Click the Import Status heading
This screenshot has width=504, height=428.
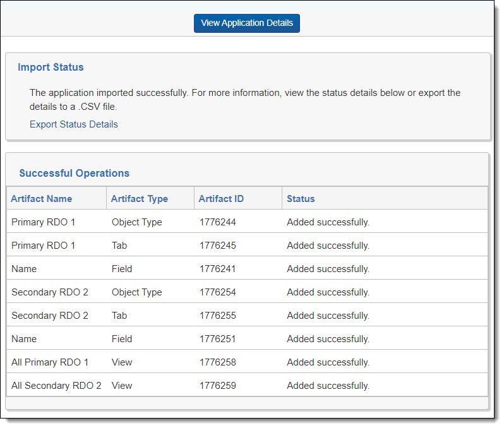tap(51, 67)
